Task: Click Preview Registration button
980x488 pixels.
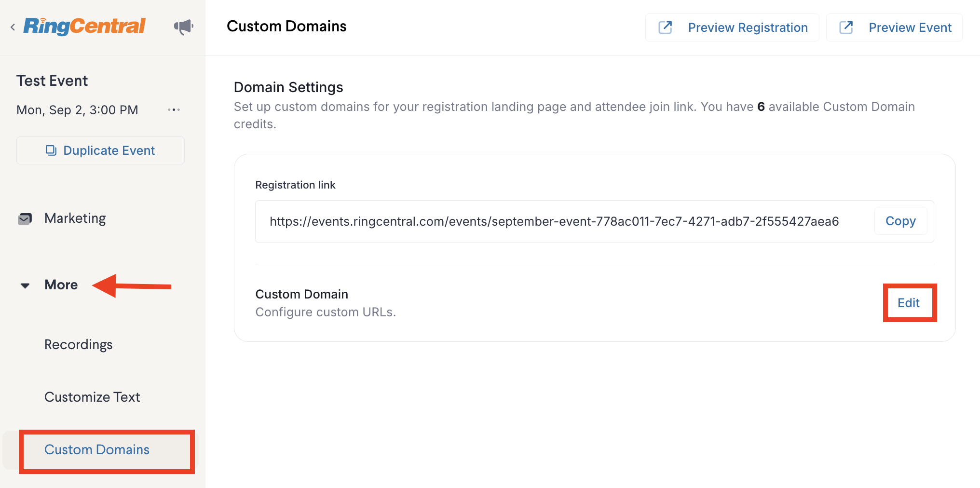Action: 732,27
